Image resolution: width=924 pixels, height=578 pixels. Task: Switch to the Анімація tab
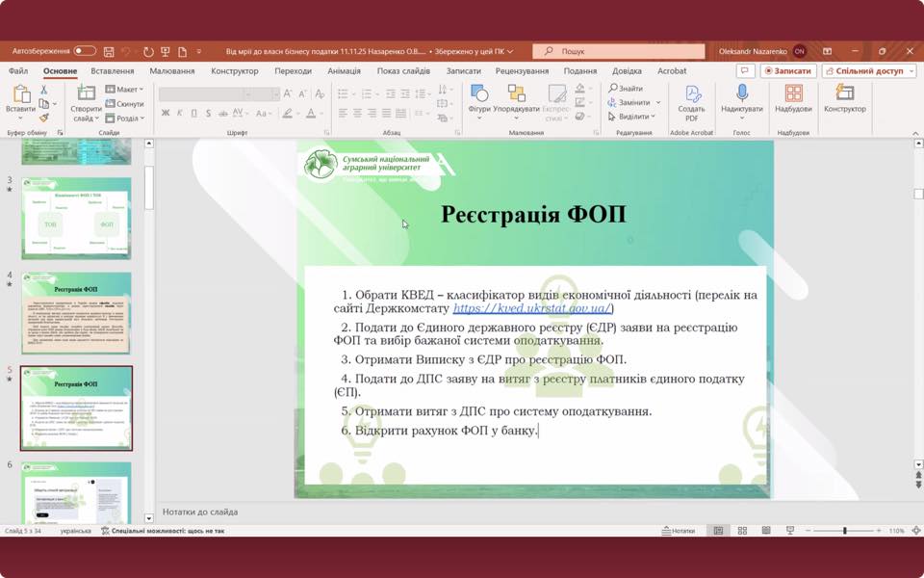[344, 71]
